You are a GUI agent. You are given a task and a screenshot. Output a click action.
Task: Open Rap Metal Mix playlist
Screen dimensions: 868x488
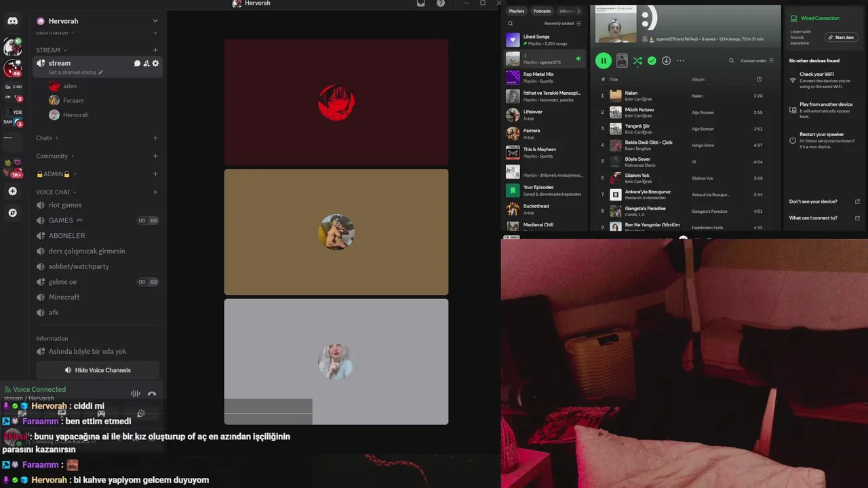tap(545, 77)
